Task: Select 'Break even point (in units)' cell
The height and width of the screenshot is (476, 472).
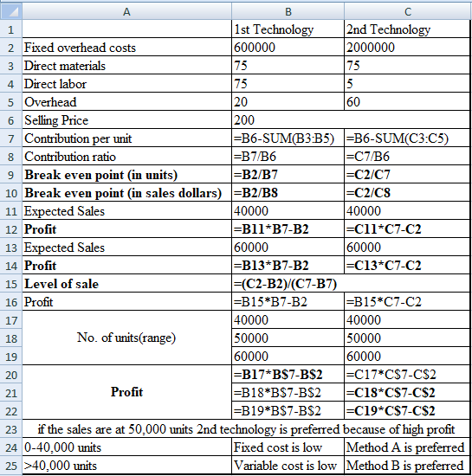Action: (127, 175)
